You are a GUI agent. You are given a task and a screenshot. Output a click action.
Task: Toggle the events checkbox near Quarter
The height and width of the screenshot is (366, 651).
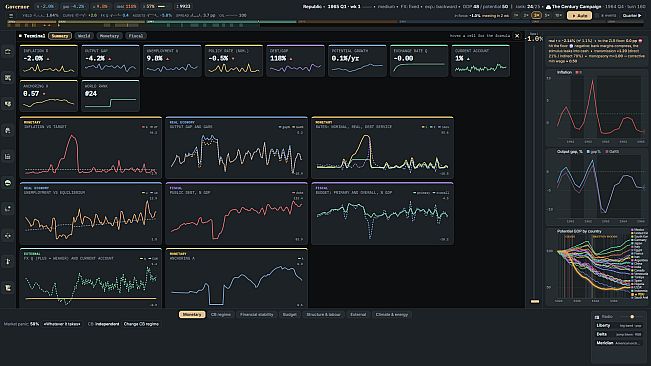[x=598, y=15]
